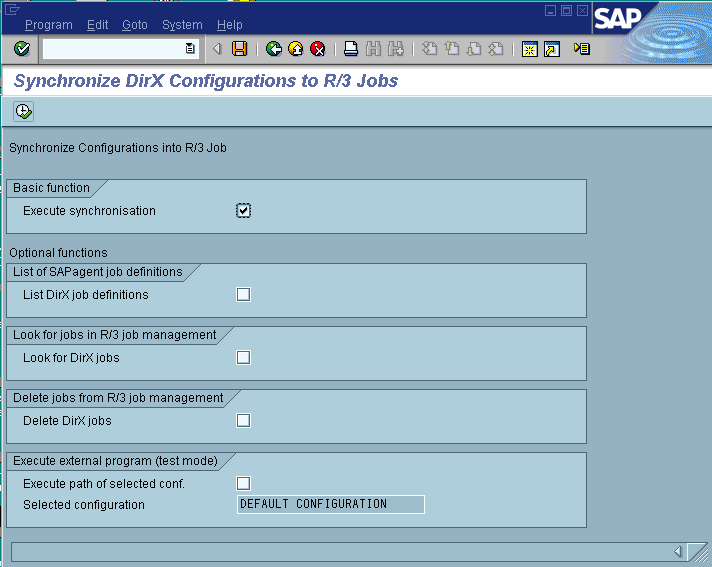
Task: Click the green Back arrow icon
Action: tap(273, 48)
